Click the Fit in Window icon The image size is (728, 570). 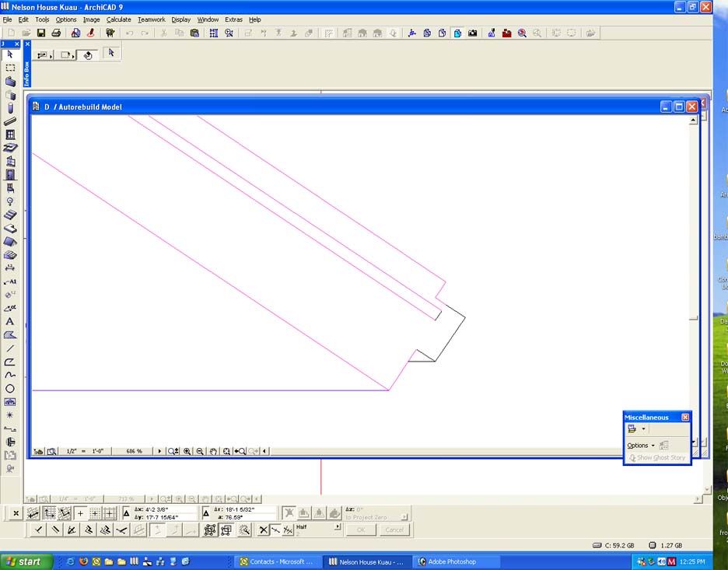[226, 451]
